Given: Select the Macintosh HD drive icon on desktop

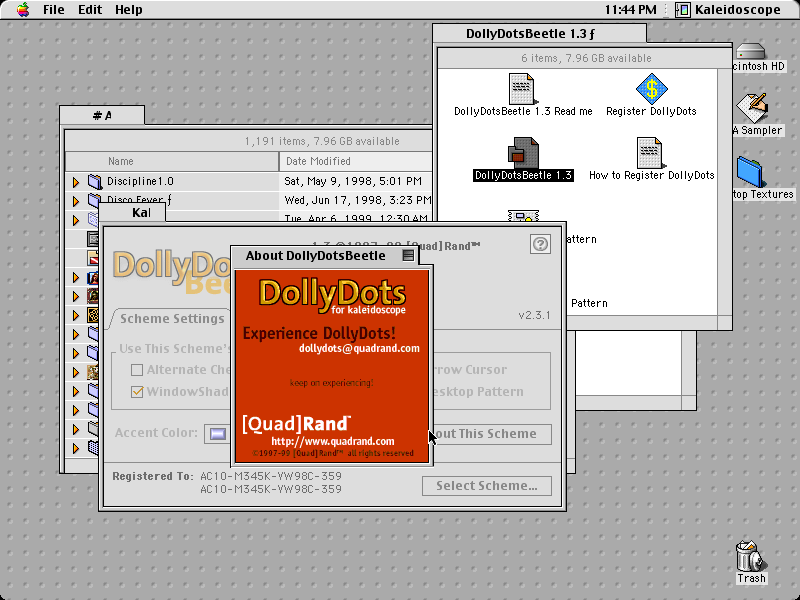Looking at the screenshot, I should (751, 51).
